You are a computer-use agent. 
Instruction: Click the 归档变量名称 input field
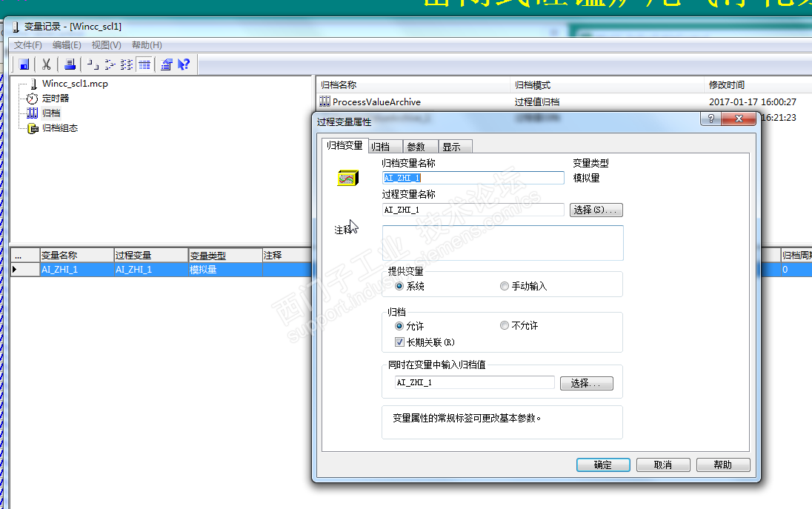tap(473, 178)
